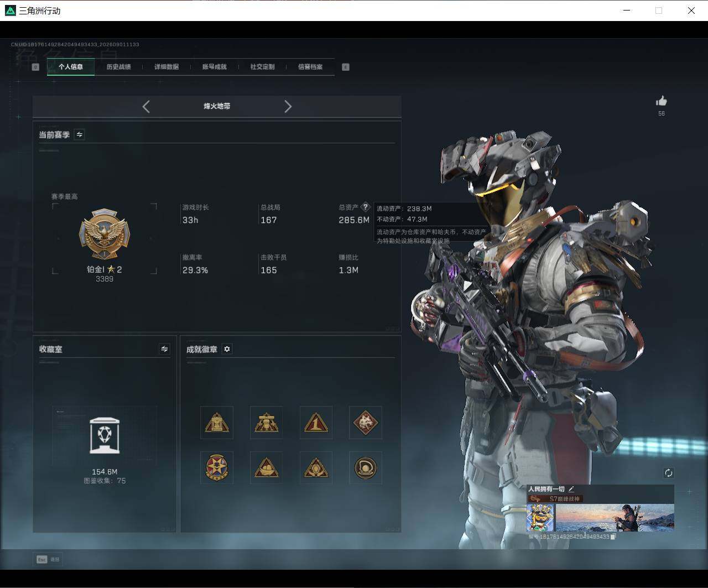
Task: Click the 击败干员 value 165
Action: coord(269,270)
